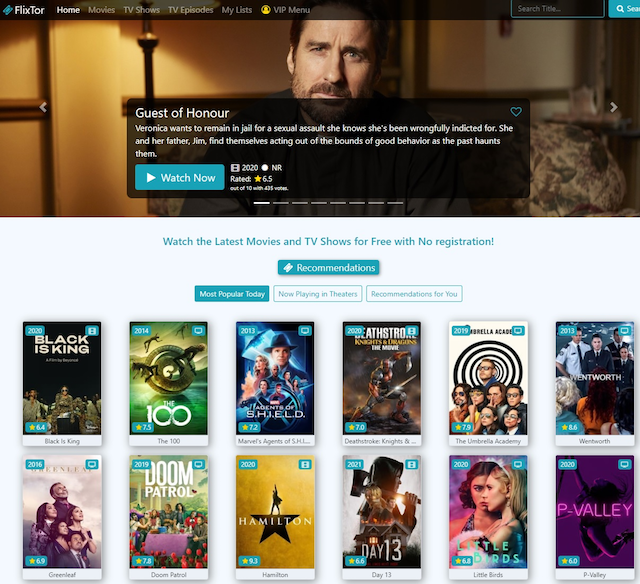Open Hamilton poster
Screen dimensions: 640x584
(275, 512)
